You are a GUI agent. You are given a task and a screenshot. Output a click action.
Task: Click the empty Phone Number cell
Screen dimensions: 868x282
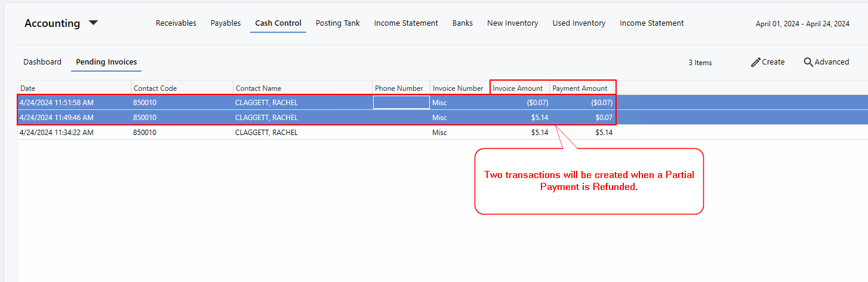pos(401,102)
